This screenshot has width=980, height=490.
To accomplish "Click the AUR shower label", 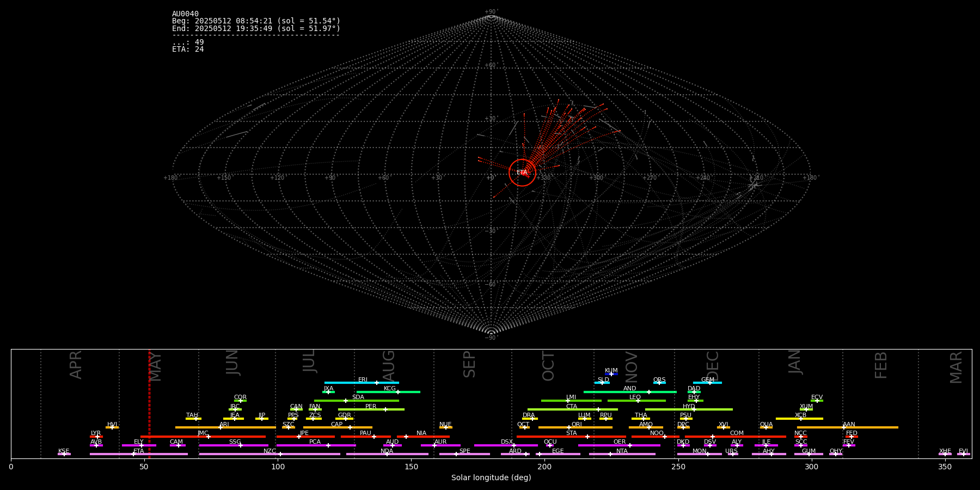I will pyautogui.click(x=440, y=442).
